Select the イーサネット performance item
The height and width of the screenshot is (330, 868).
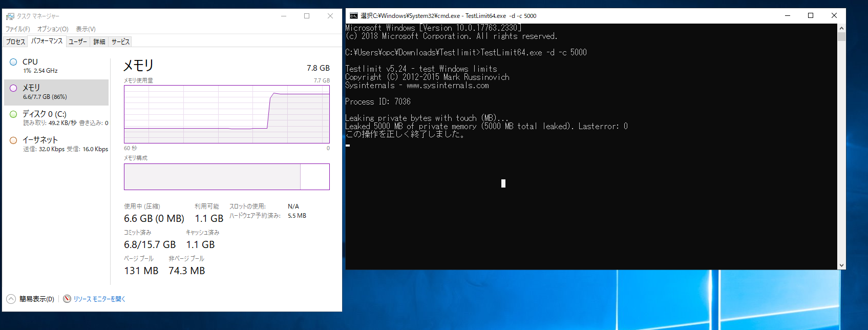56,145
